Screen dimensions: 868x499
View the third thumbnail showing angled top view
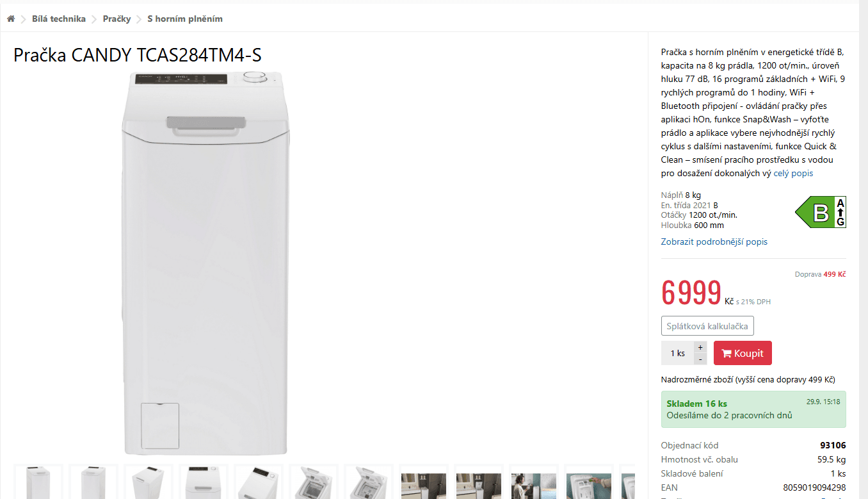click(x=149, y=482)
